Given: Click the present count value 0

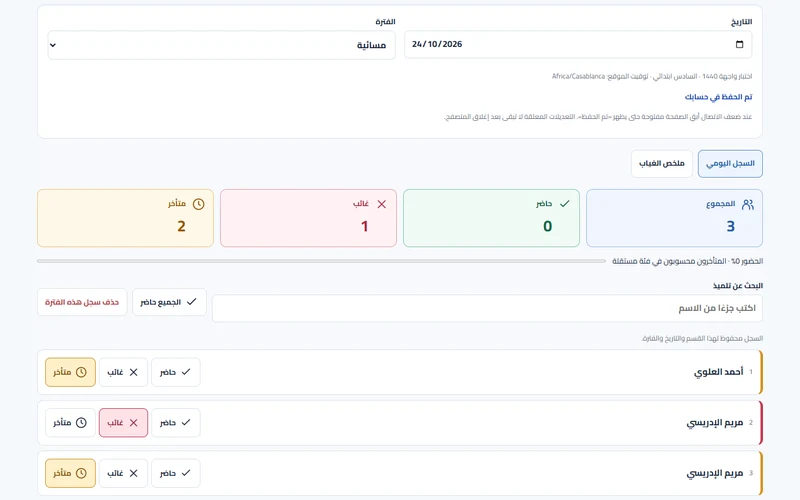Looking at the screenshot, I should coord(547,227).
